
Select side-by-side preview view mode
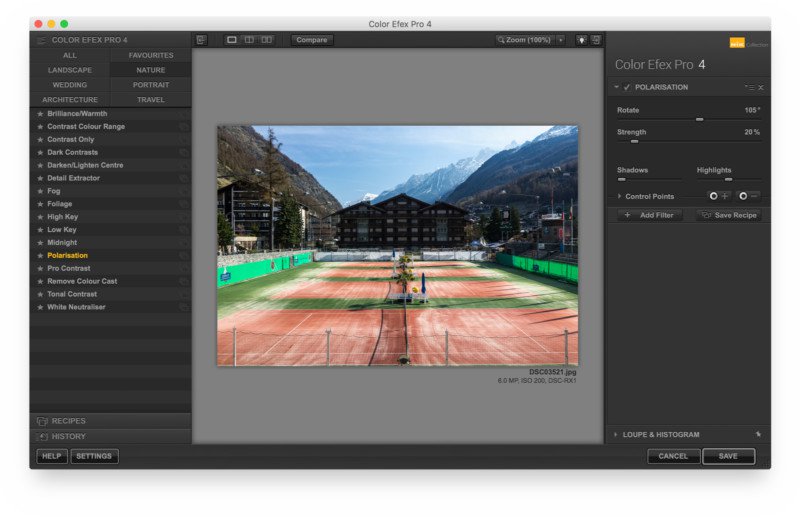point(266,40)
